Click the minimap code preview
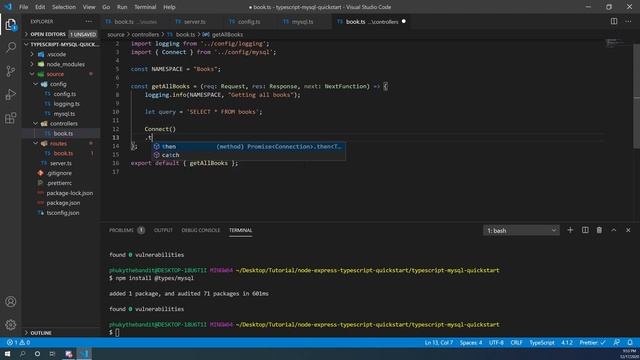640x360 pixels. (614, 43)
